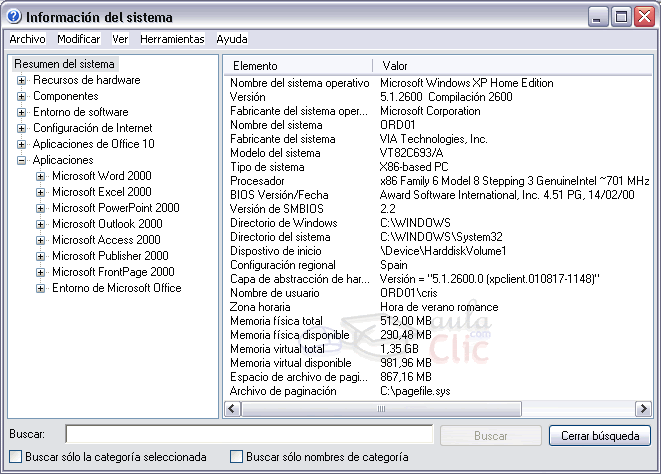
Task: Open the Ver menu
Action: 120,39
